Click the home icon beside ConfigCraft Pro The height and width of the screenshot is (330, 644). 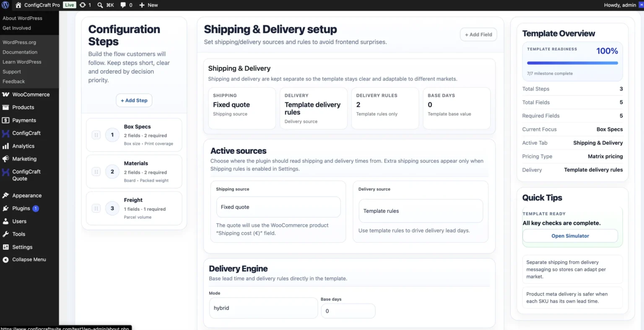[x=18, y=5]
